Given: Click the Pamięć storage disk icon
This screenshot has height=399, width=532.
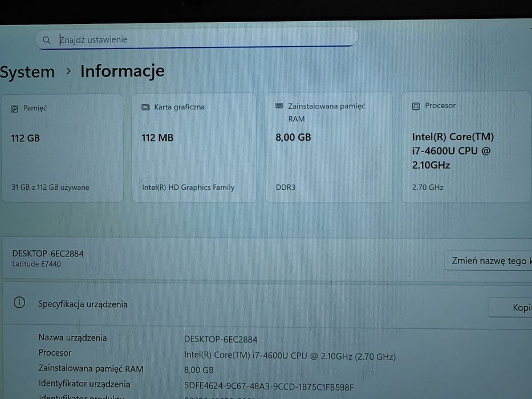Looking at the screenshot, I should pos(14,108).
